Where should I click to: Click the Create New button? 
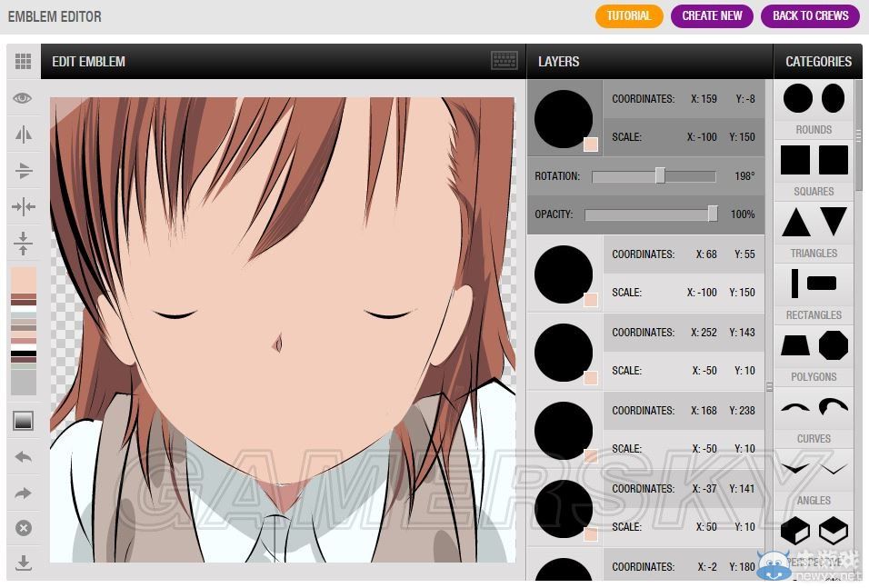[x=712, y=15]
